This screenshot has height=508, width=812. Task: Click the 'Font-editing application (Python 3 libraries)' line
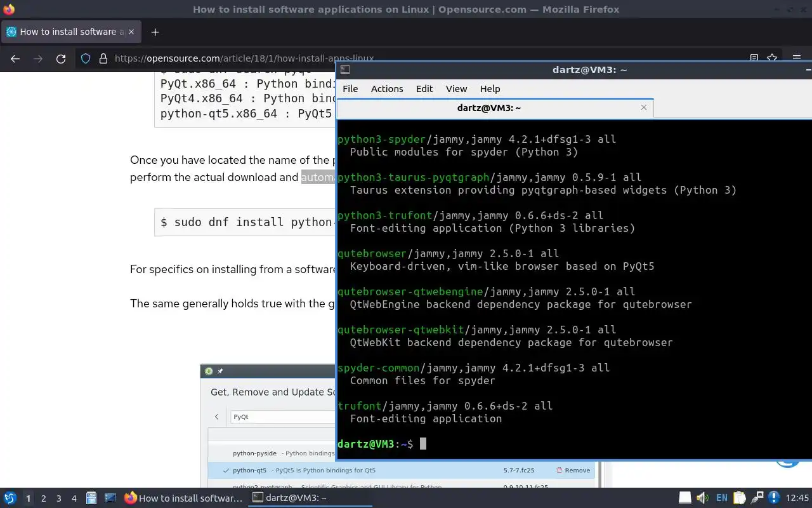point(492,228)
